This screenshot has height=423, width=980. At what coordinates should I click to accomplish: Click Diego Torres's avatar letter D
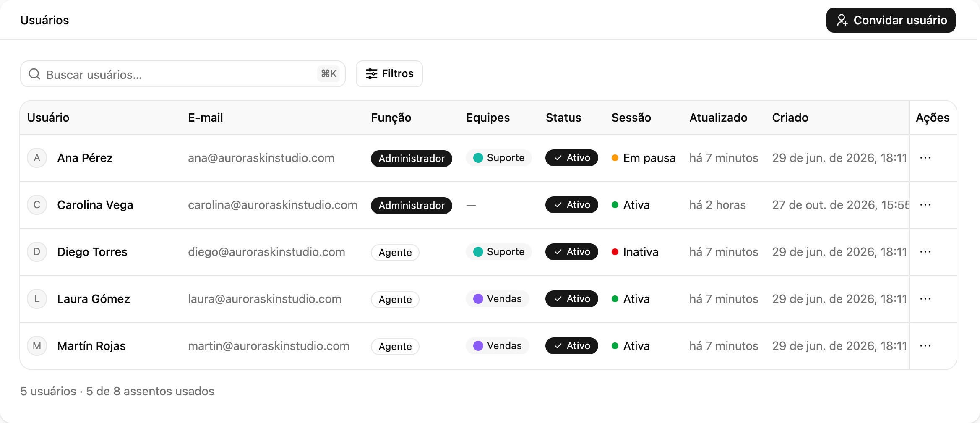pos(37,252)
